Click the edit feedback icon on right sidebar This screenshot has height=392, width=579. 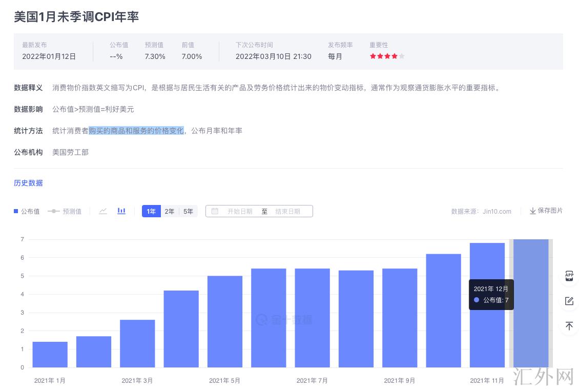pyautogui.click(x=569, y=301)
